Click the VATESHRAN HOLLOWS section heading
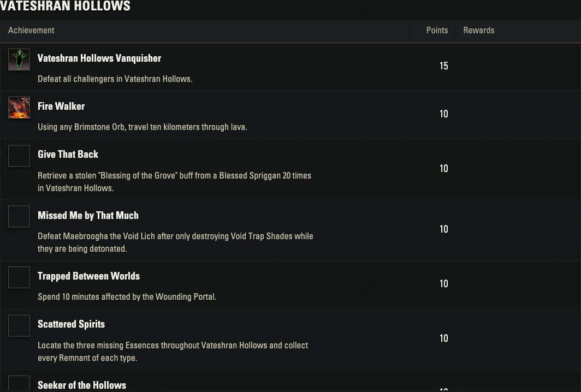This screenshot has width=581, height=392. [x=65, y=6]
